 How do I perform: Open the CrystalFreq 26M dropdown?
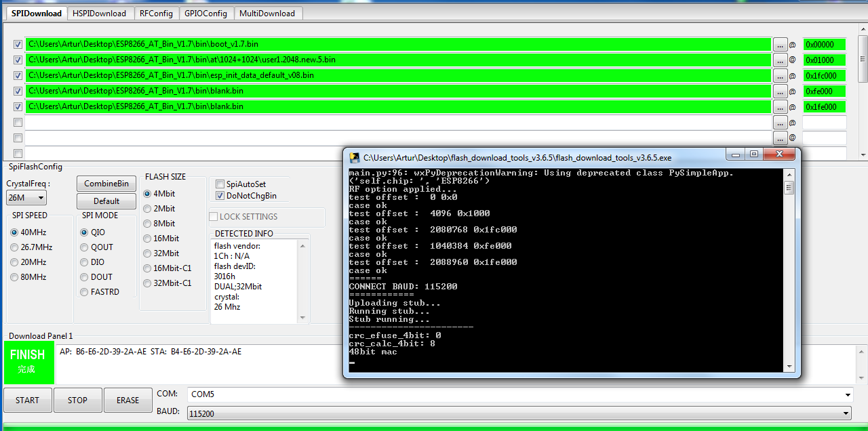pyautogui.click(x=26, y=198)
